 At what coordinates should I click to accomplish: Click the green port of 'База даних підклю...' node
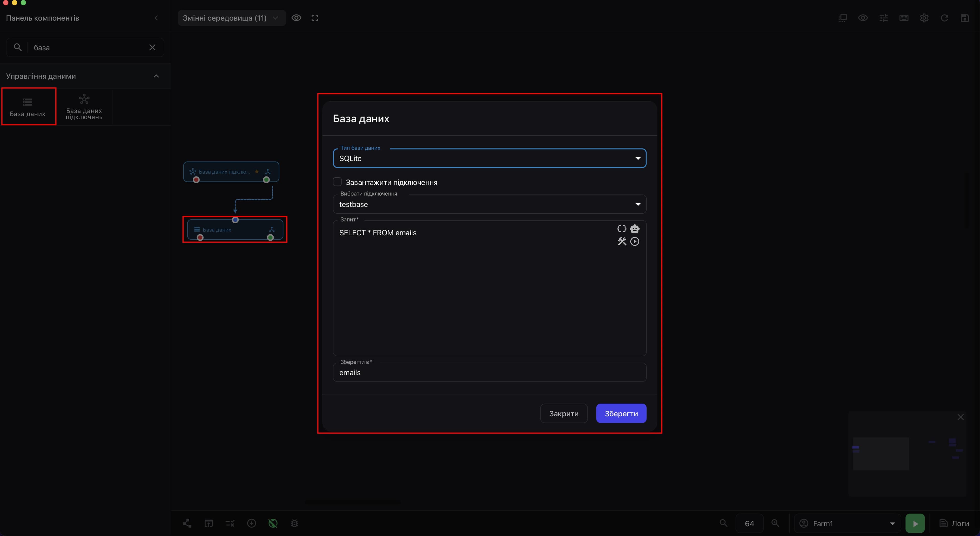pyautogui.click(x=266, y=180)
